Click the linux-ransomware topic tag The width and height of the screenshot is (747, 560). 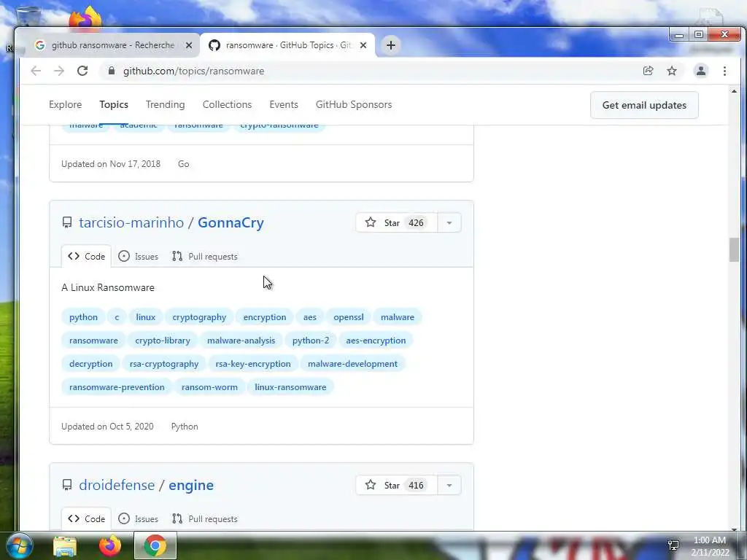[x=290, y=387]
